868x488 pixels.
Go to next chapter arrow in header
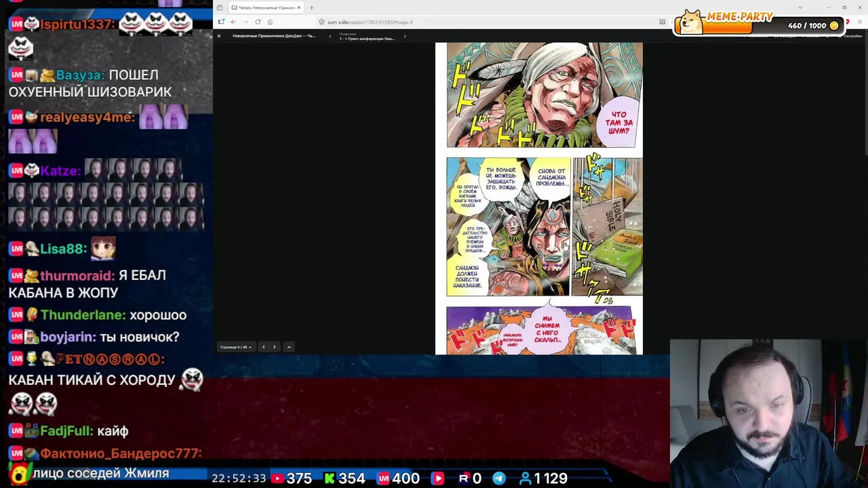click(x=405, y=36)
